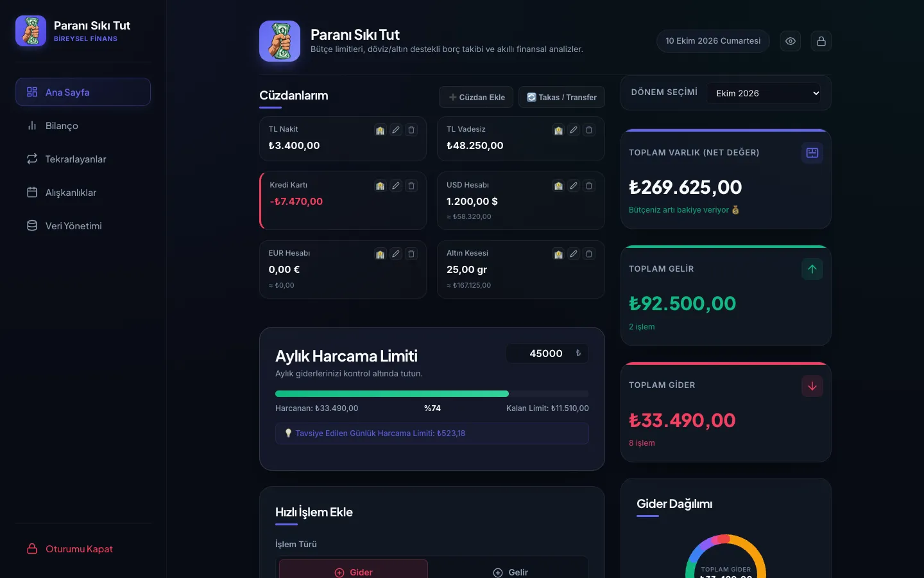Viewport: 924px width, 578px height.
Task: Delete the USD Hesabı wallet
Action: point(589,186)
